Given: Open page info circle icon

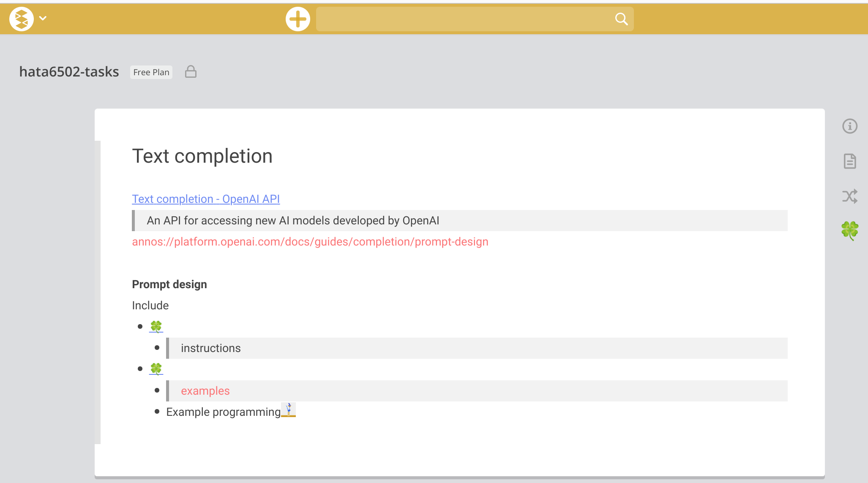Looking at the screenshot, I should 849,126.
